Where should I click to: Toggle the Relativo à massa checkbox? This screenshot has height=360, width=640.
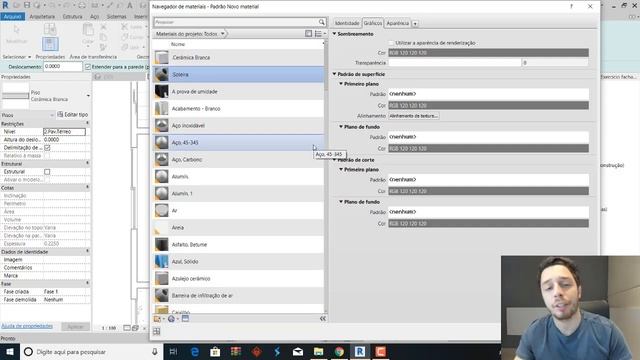click(47, 156)
